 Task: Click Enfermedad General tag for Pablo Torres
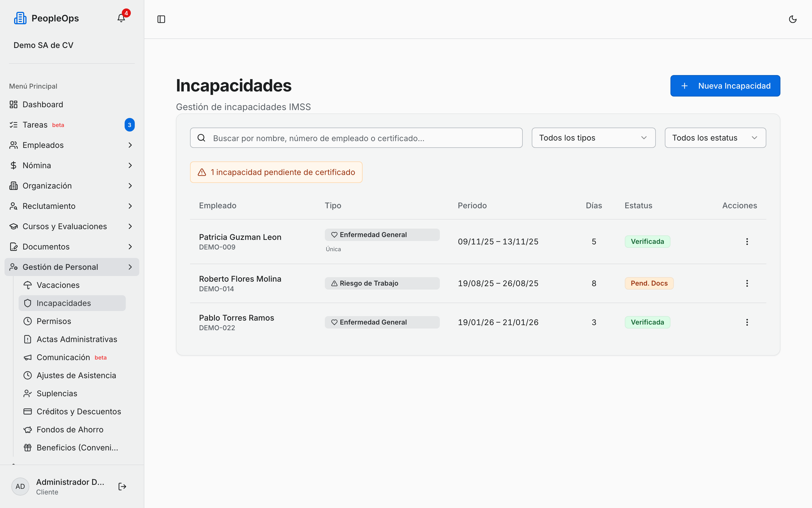click(x=382, y=322)
